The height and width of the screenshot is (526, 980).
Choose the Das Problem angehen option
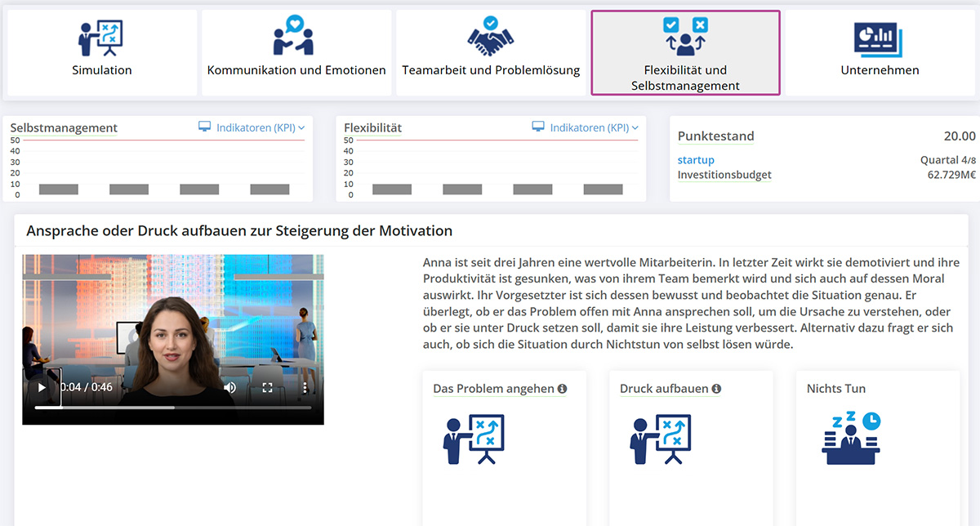[x=505, y=448]
